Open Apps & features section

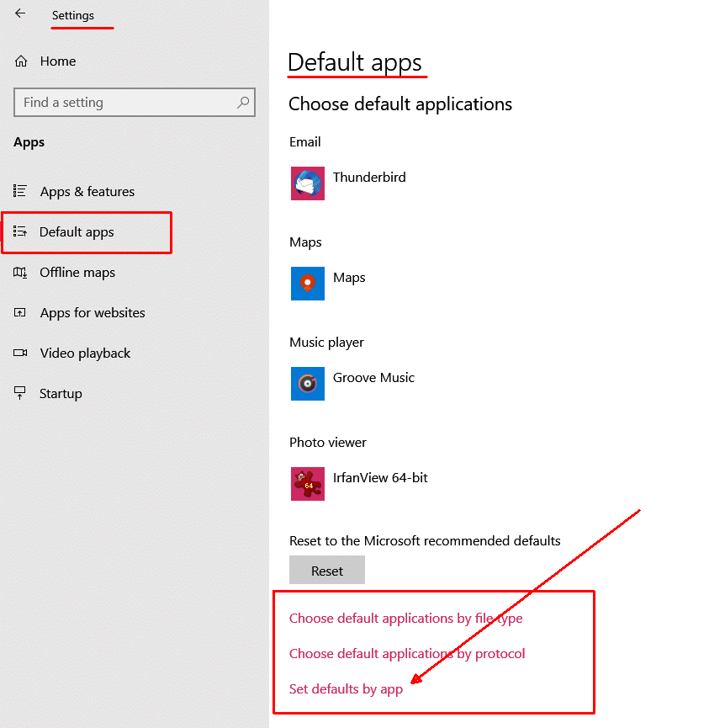point(87,191)
